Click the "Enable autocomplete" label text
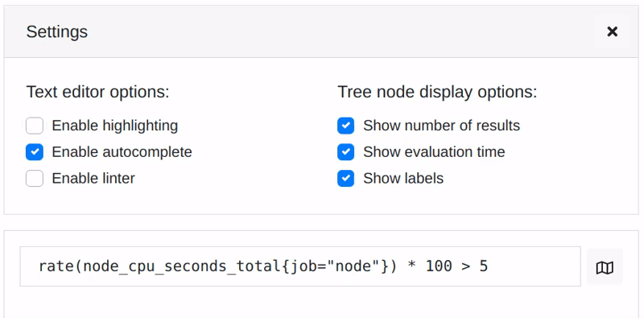Image resolution: width=644 pixels, height=318 pixels. pos(122,152)
